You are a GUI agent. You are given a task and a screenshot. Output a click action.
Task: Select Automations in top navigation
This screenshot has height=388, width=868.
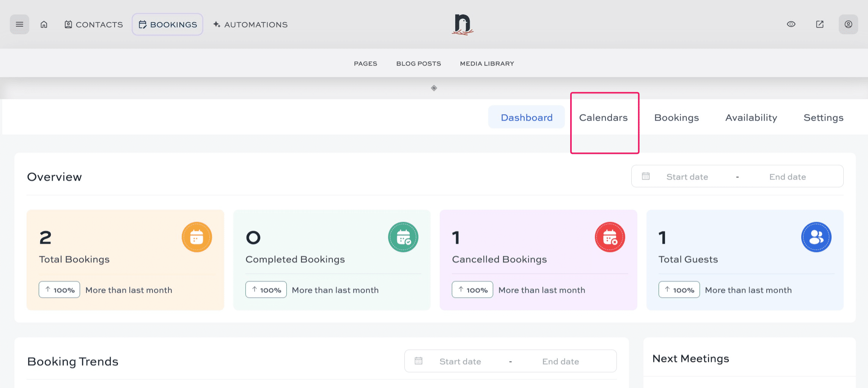click(x=250, y=25)
